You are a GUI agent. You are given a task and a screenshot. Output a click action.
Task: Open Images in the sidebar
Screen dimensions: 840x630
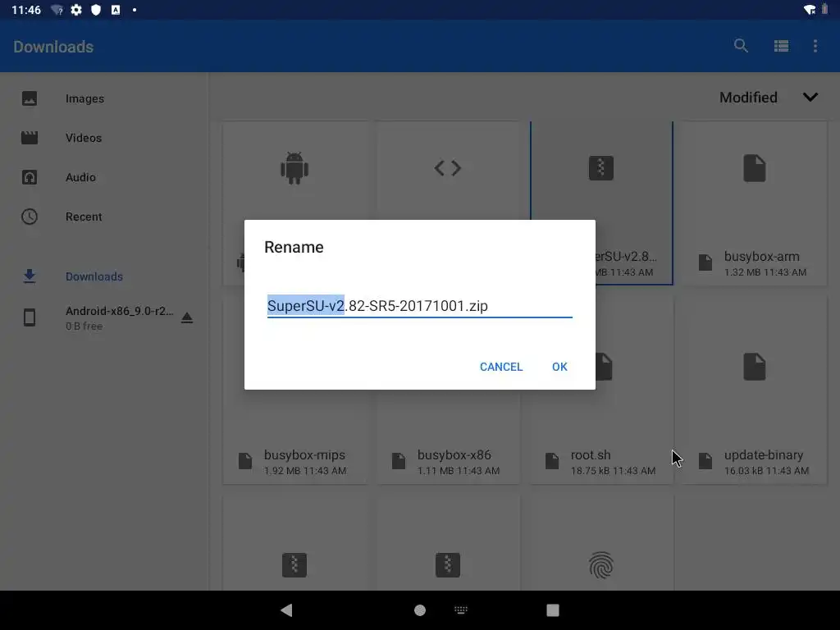[x=104, y=98]
